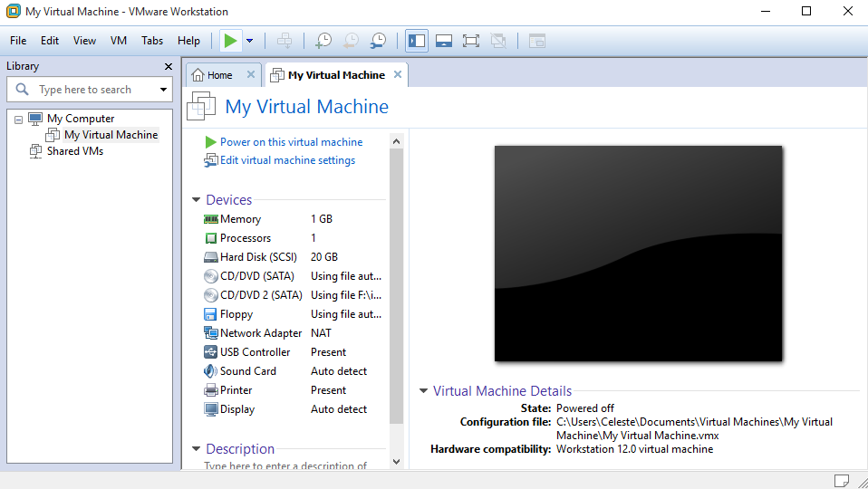
Task: Click scroll down arrow in devices pane
Action: point(396,461)
